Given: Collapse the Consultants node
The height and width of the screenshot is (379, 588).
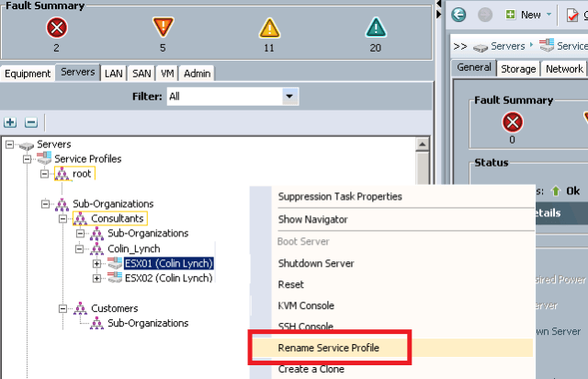Looking at the screenshot, I should (63, 219).
